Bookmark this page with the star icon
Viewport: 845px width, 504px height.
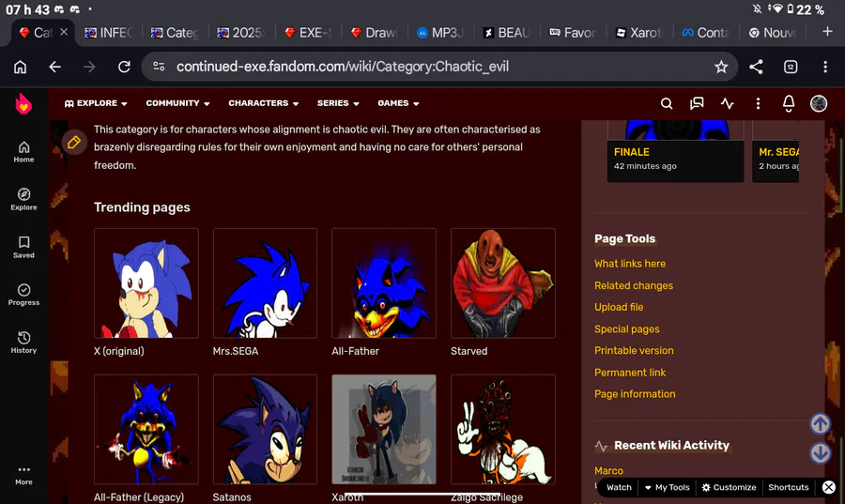coord(721,67)
